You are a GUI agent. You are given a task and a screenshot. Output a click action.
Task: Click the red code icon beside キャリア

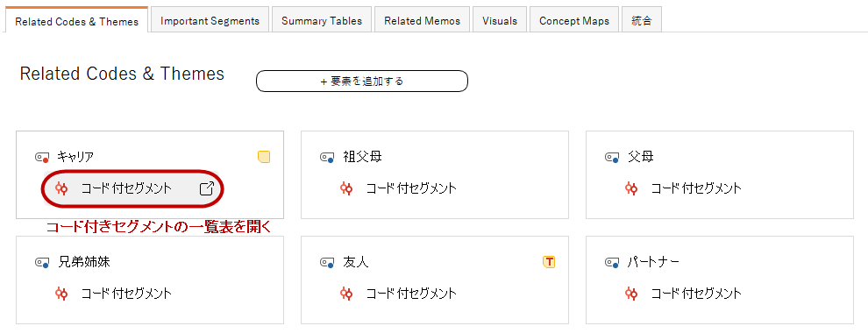click(42, 158)
